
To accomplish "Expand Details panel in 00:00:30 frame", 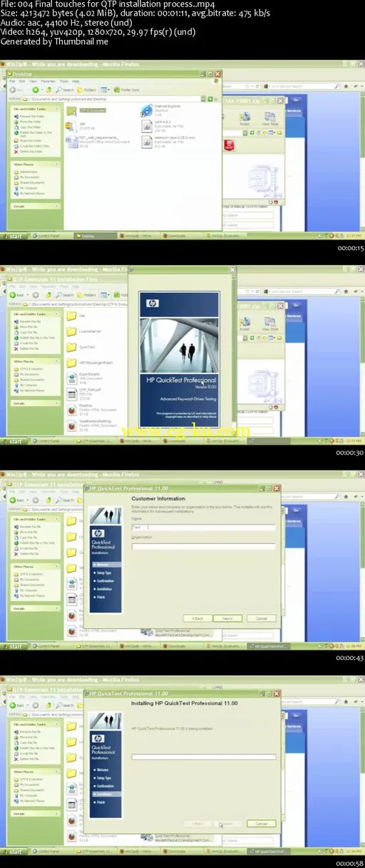I will (x=57, y=403).
